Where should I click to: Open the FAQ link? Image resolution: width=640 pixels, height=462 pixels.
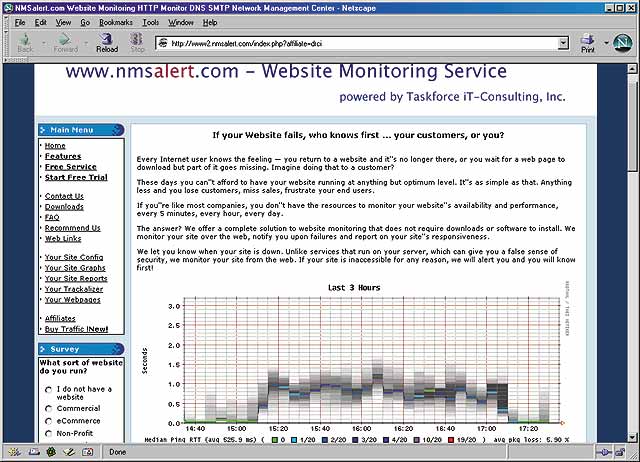point(52,218)
